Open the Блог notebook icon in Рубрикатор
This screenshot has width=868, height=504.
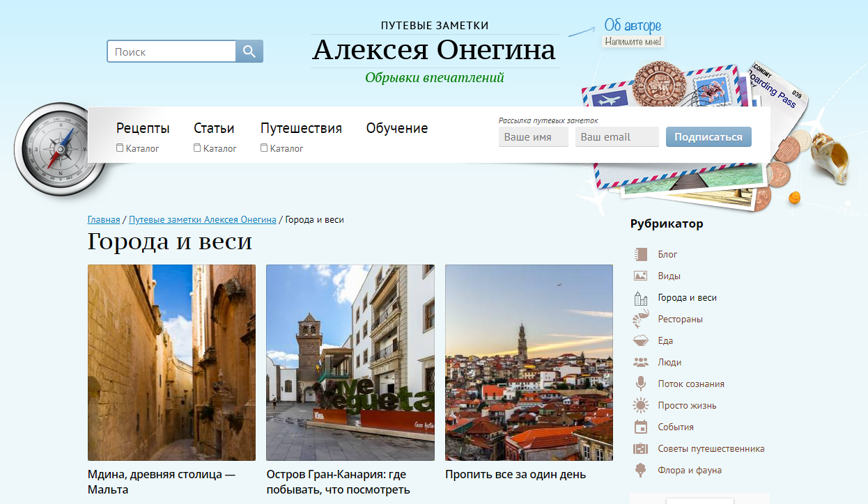640,255
